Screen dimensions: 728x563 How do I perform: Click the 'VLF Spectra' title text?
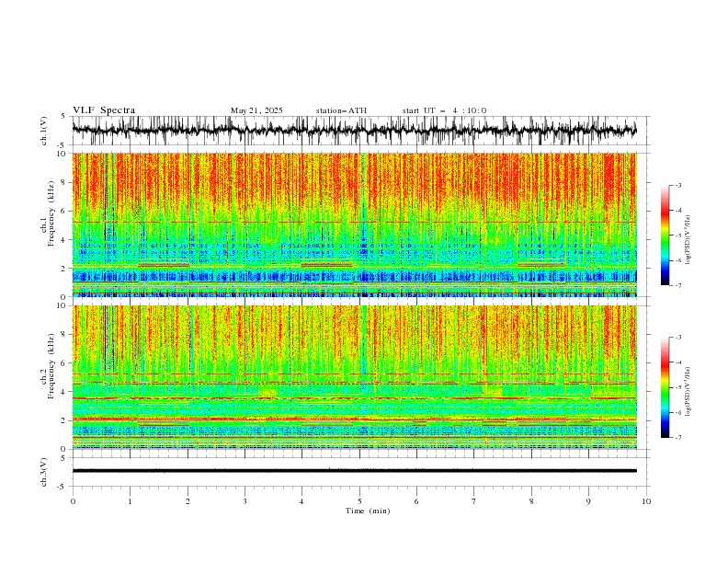pyautogui.click(x=104, y=110)
